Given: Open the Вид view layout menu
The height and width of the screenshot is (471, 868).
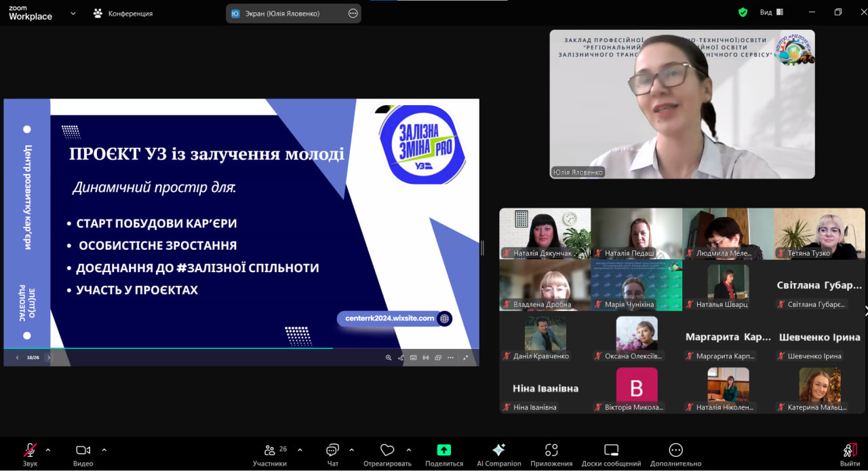Looking at the screenshot, I should [x=771, y=12].
